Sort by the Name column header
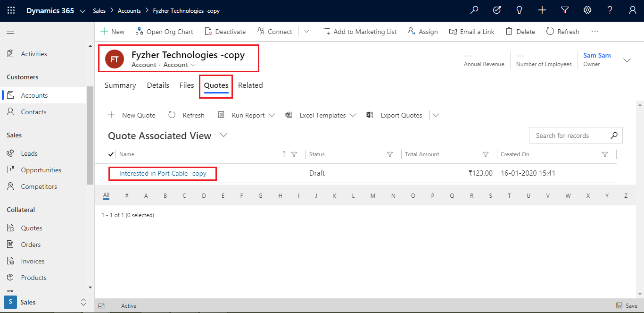 (x=127, y=154)
